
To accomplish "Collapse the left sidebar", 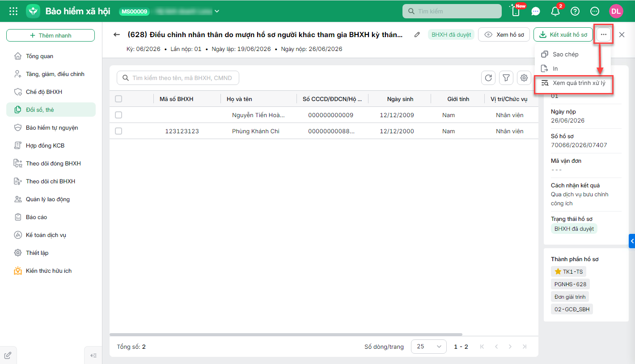I will click(x=93, y=356).
